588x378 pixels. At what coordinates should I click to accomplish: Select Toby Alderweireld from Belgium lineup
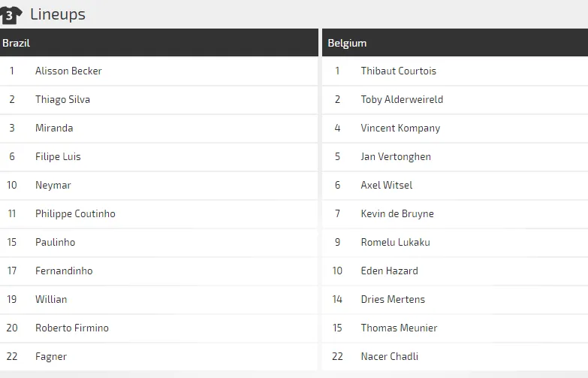pos(402,99)
